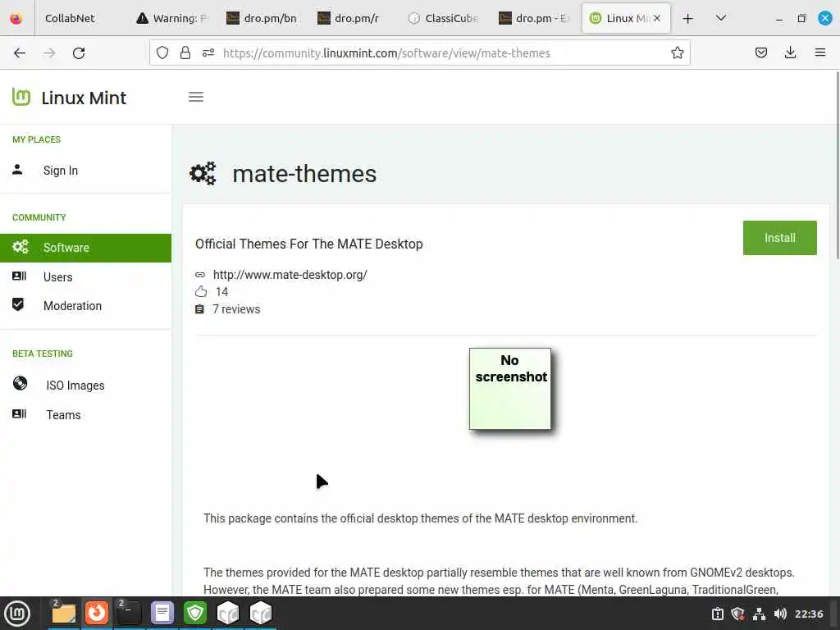Open the text editor taskbar icon
This screenshot has height=630, width=840.
(x=162, y=614)
